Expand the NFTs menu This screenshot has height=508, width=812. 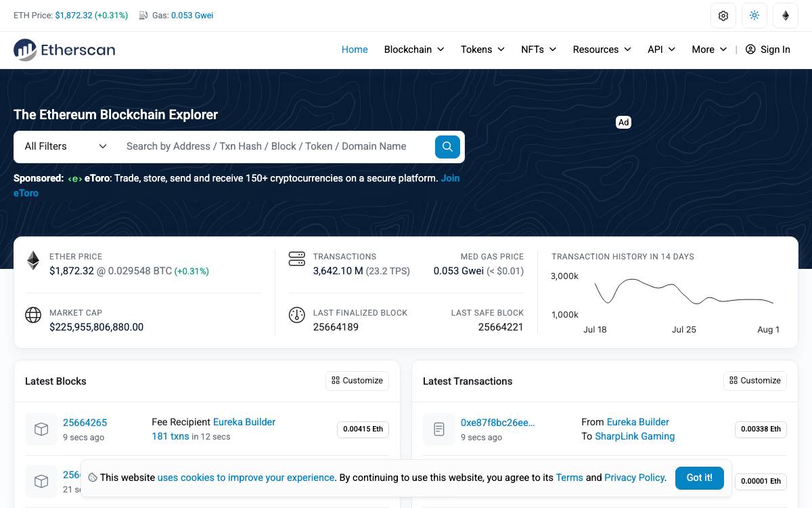[539, 49]
